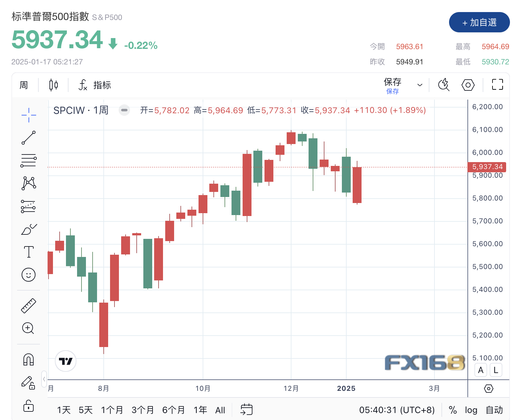Select the text annotation tool
This screenshot has height=420, width=522.
coord(29,252)
